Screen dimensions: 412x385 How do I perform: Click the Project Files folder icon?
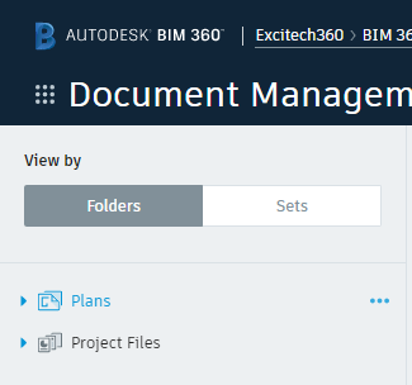click(x=50, y=342)
